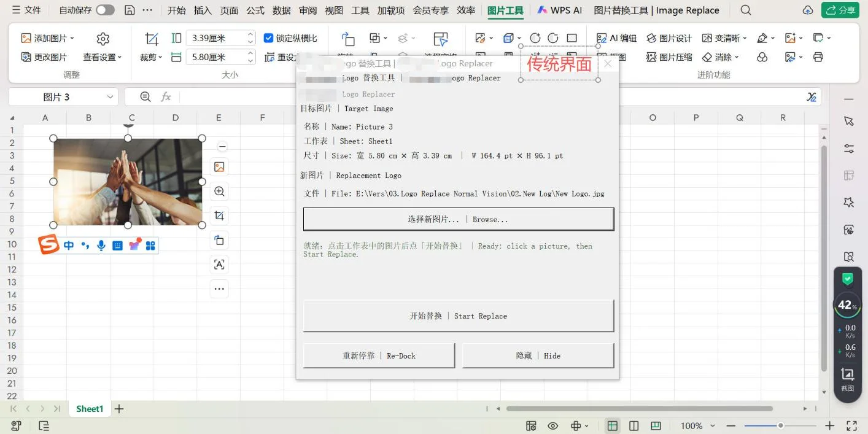Select the high-five hands picture
This screenshot has height=434, width=868.
click(128, 182)
